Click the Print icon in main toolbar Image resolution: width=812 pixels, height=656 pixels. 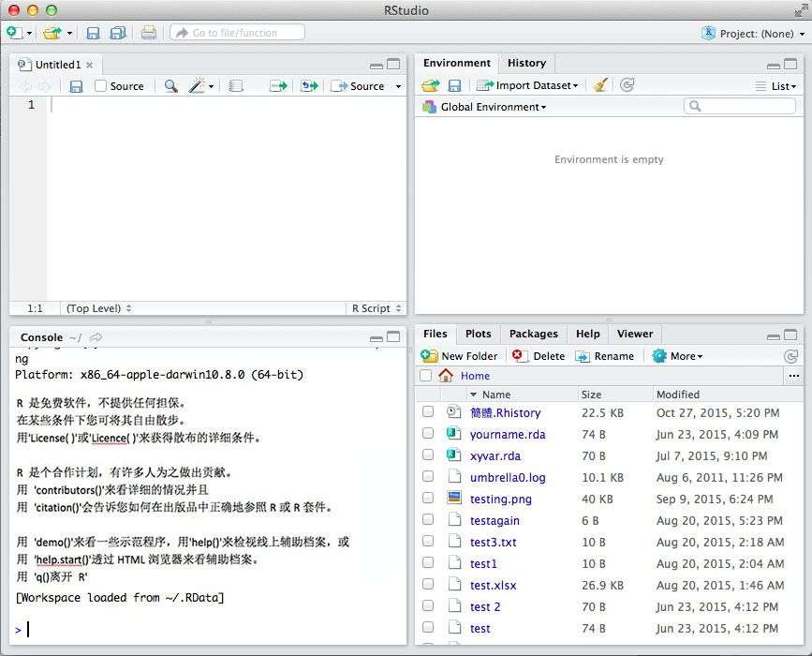(x=149, y=33)
